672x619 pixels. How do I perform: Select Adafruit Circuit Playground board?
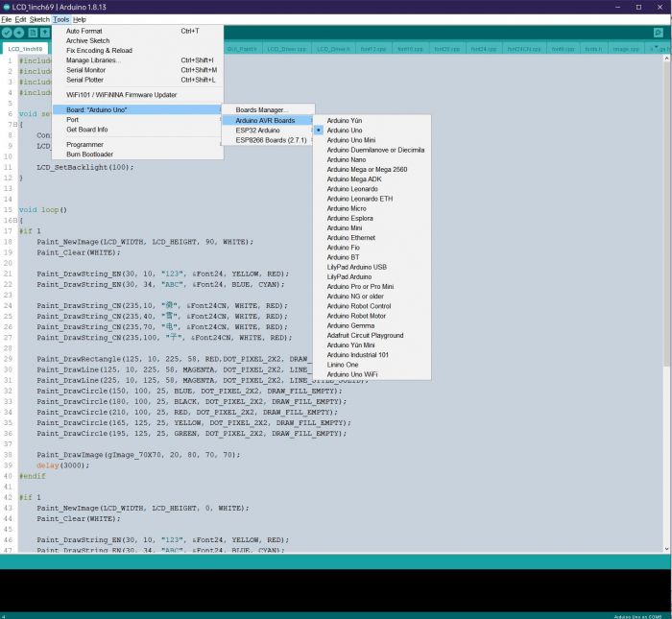pyautogui.click(x=372, y=336)
